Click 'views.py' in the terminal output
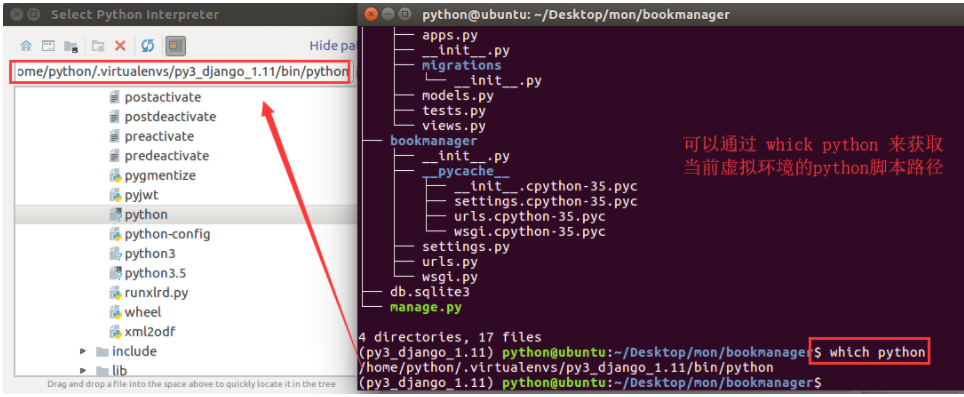Screen dimensions: 964x397 pyautogui.click(x=454, y=126)
